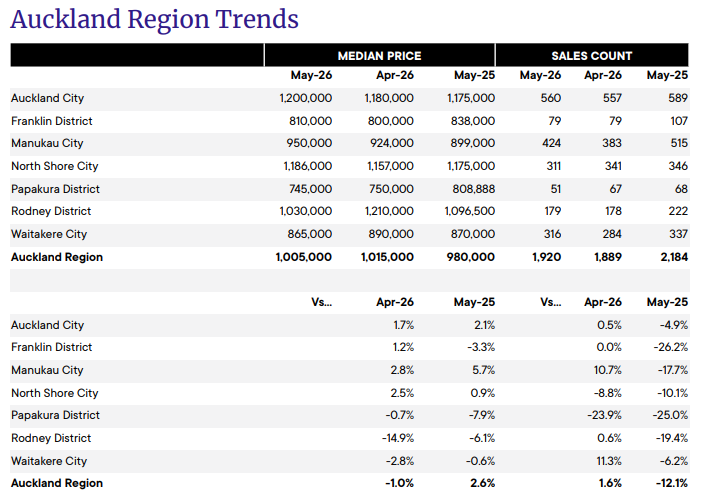
Task: Click Franklin District median price 810,000
Action: point(310,121)
